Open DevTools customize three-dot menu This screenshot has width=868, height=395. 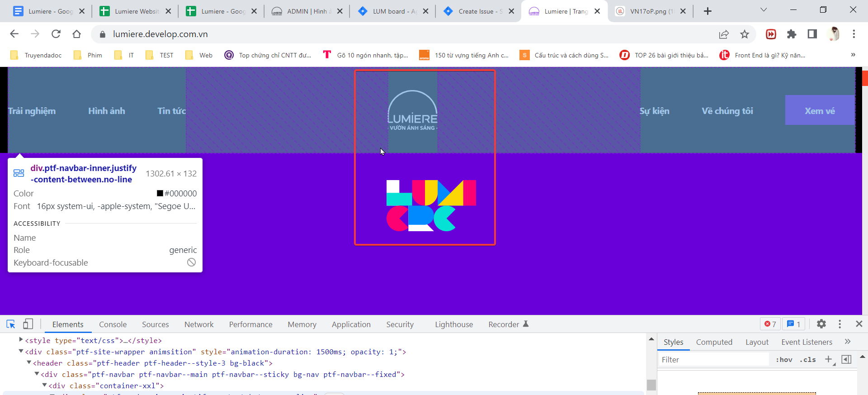840,324
